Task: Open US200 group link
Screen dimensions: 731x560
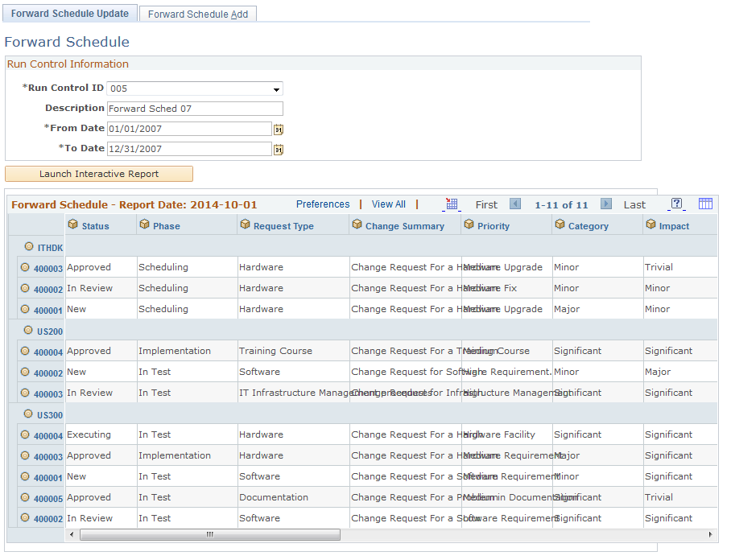Action: (50, 331)
